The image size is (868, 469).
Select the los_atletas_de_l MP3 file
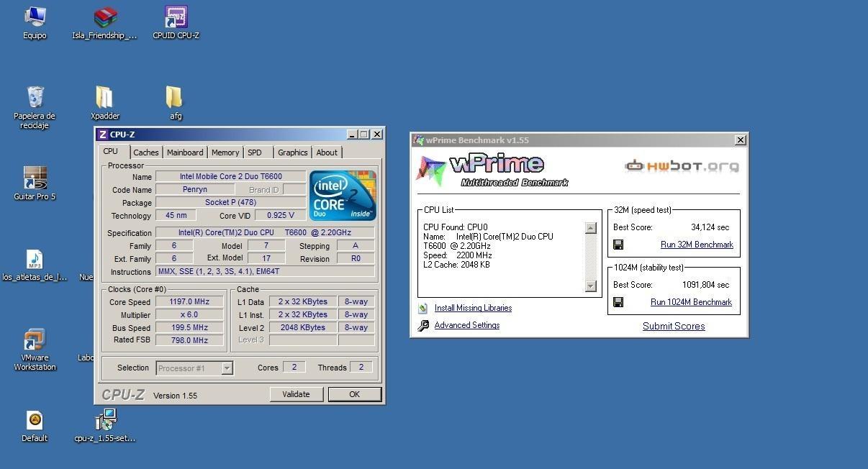(x=35, y=264)
